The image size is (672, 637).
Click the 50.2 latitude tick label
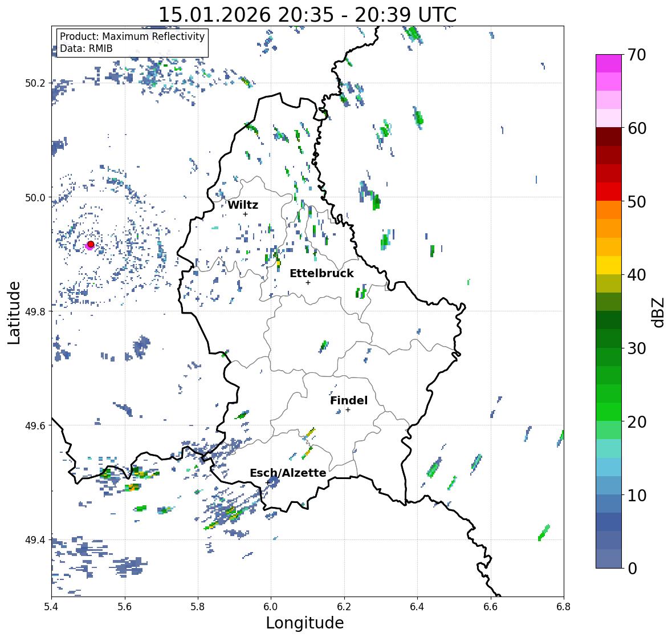[35, 83]
